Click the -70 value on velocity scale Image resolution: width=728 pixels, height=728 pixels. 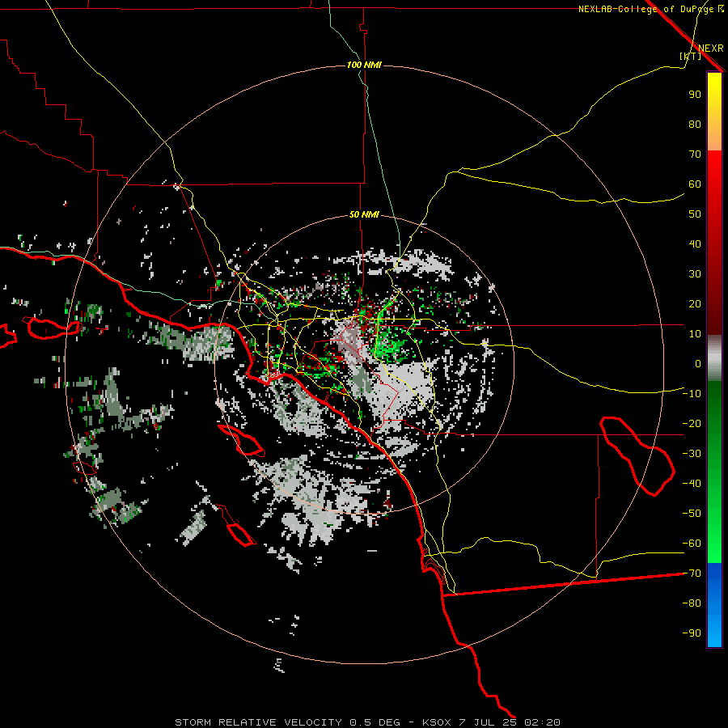tap(692, 574)
